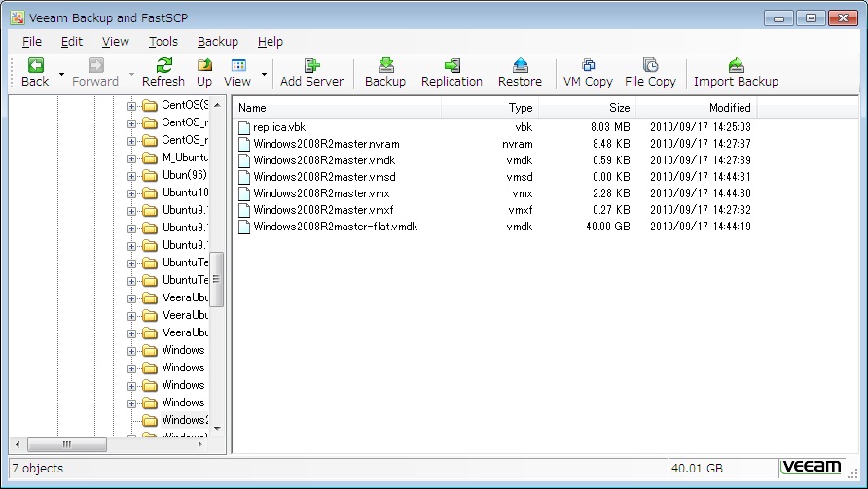Viewport: 868px width, 489px height.
Task: Open the View menu
Action: pyautogui.click(x=115, y=42)
